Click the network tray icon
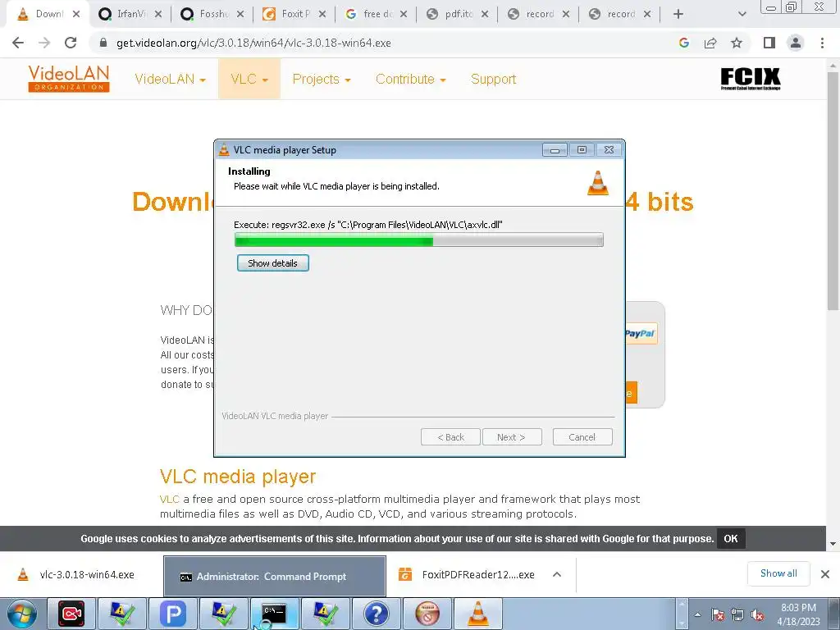840x630 pixels. pyautogui.click(x=737, y=615)
